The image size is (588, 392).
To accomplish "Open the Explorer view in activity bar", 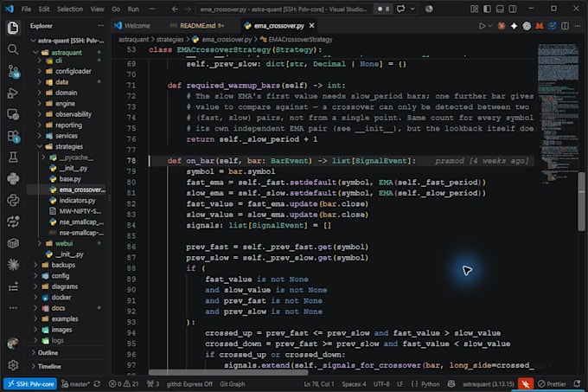I will click(13, 28).
